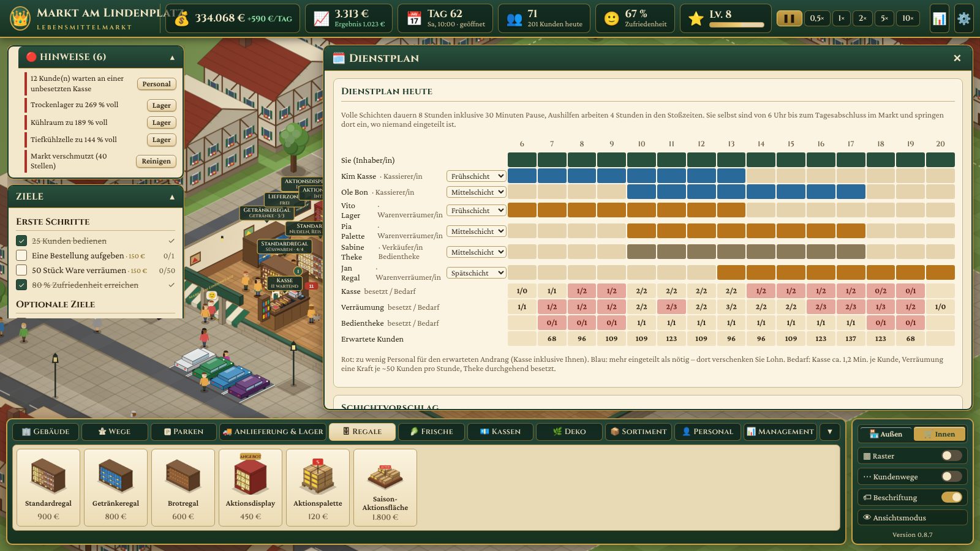Click the Reinigen hint button

[x=156, y=161]
